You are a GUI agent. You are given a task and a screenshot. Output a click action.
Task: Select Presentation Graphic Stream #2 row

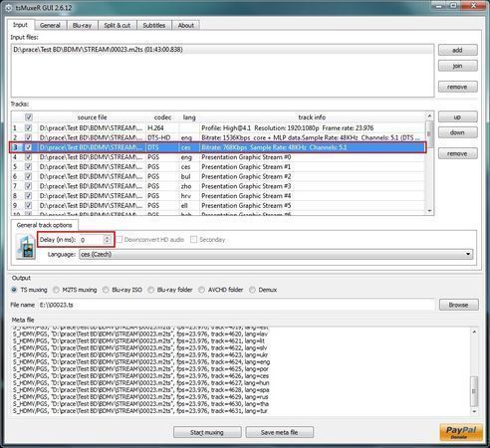tap(218, 176)
